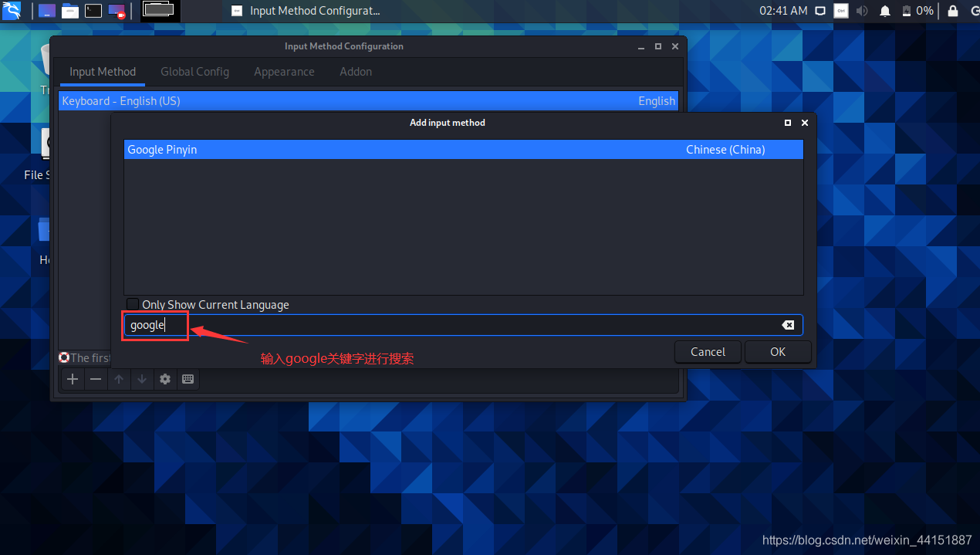Screen dimensions: 980x555
Task: Maximize the Input Method Configuration window
Action: [658, 46]
